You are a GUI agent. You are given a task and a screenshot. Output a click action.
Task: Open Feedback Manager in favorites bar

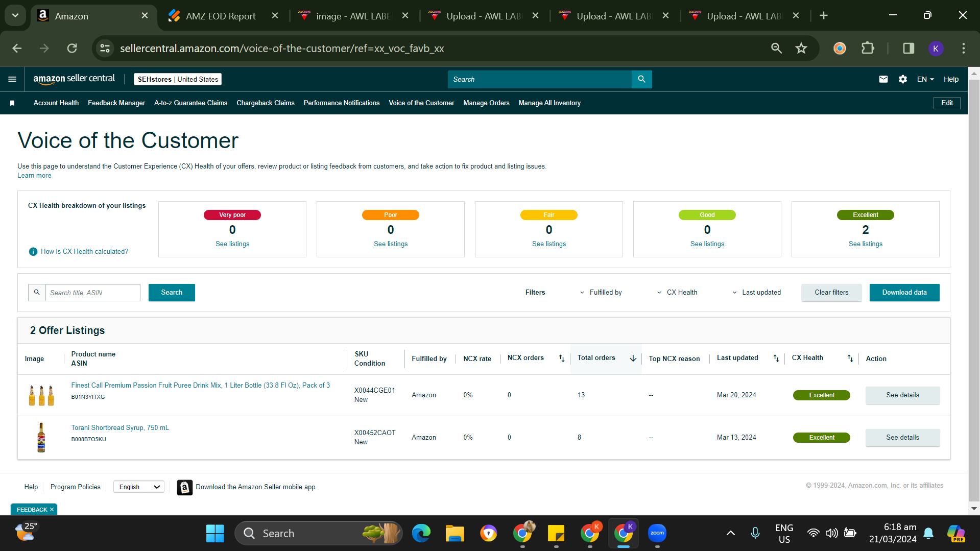[x=116, y=103]
